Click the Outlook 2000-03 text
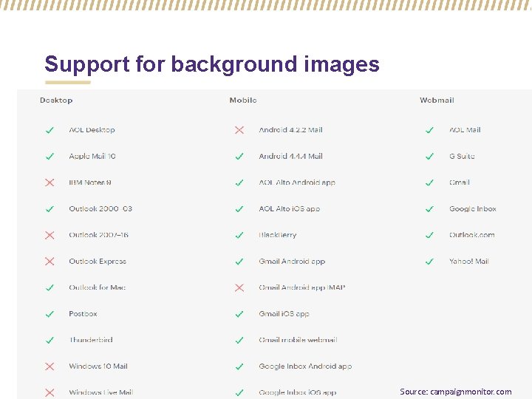Viewport: 532px width, 399px height. [100, 208]
